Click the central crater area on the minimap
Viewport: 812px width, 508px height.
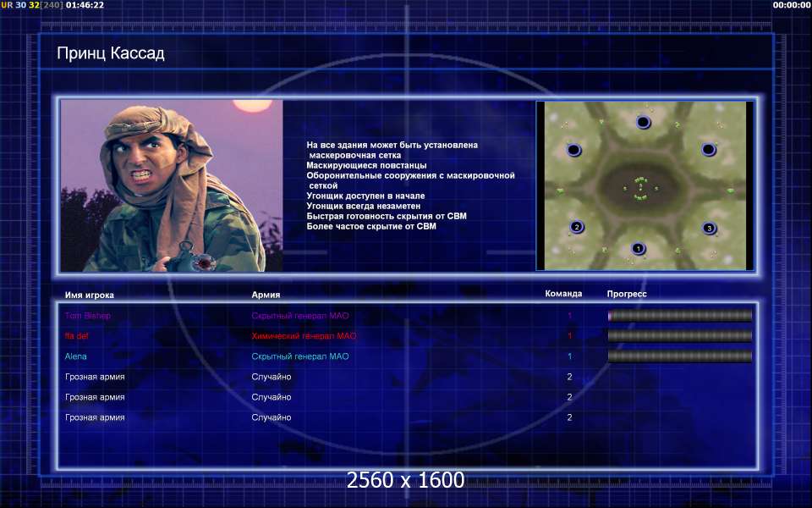(x=642, y=188)
